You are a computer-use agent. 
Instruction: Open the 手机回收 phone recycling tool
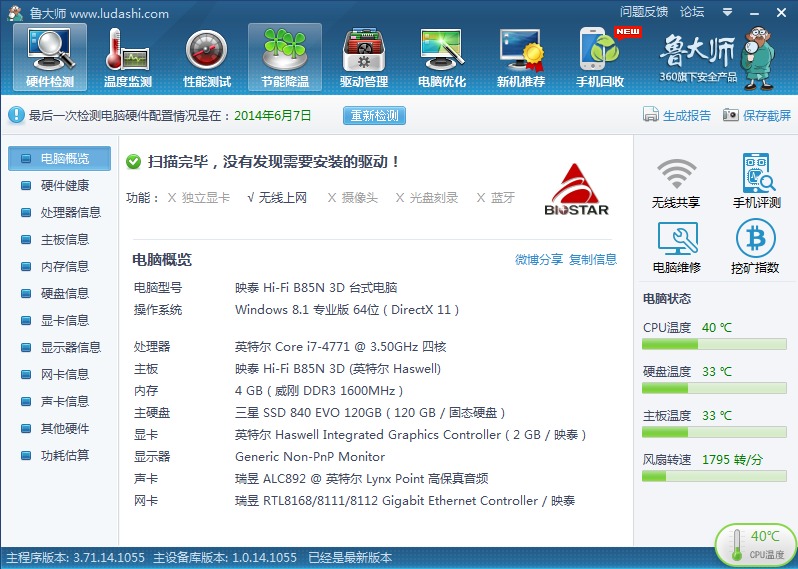[600, 57]
